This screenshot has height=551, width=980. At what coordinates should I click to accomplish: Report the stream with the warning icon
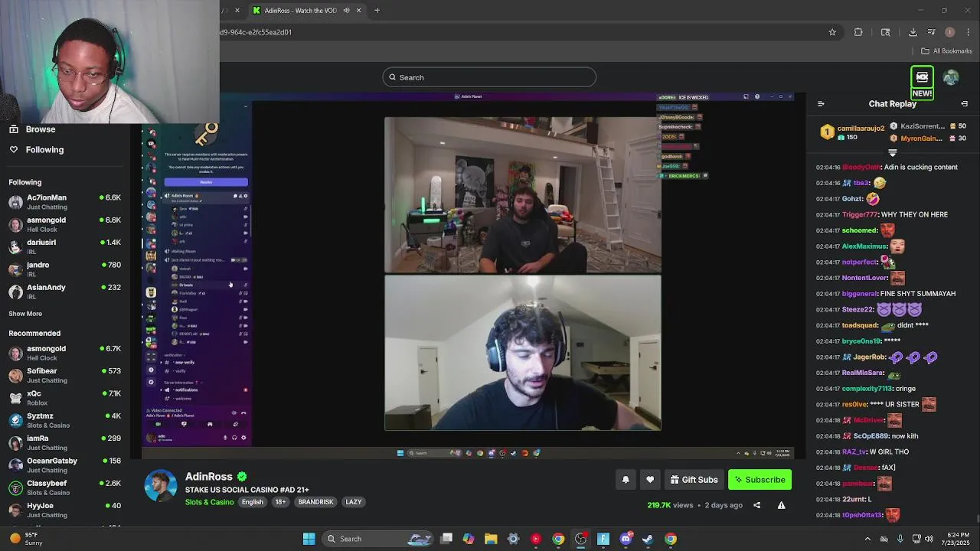click(x=781, y=505)
